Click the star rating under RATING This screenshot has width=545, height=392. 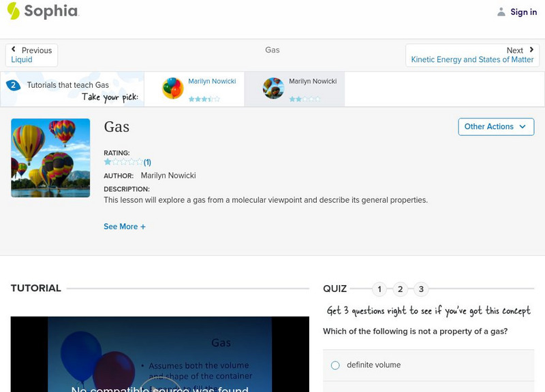(x=123, y=162)
